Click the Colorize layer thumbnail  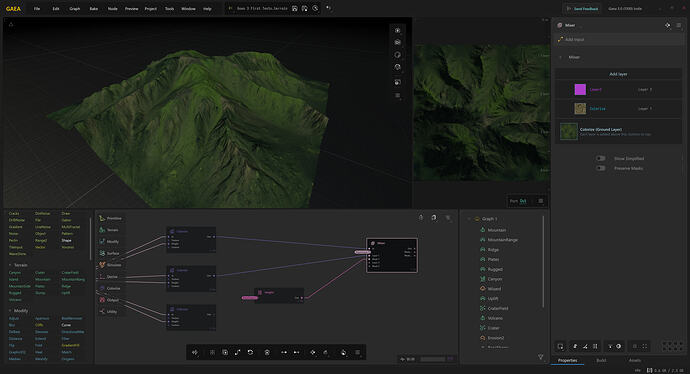coord(580,108)
